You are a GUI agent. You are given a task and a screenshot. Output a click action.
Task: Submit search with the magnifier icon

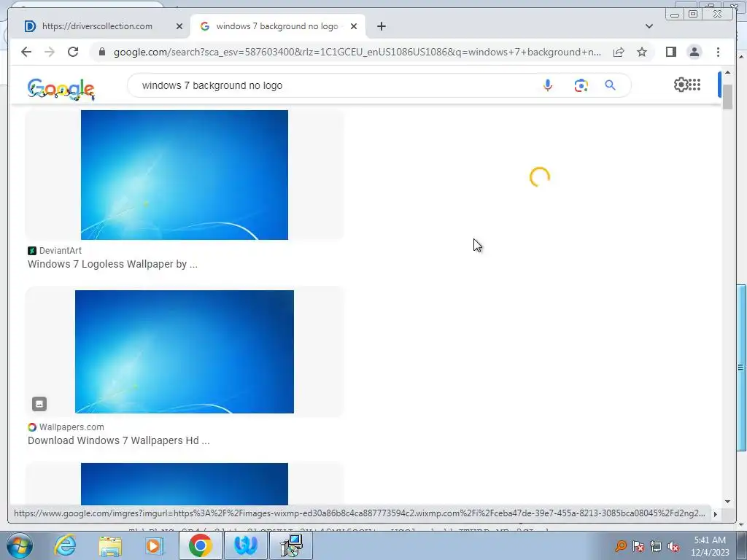(611, 85)
